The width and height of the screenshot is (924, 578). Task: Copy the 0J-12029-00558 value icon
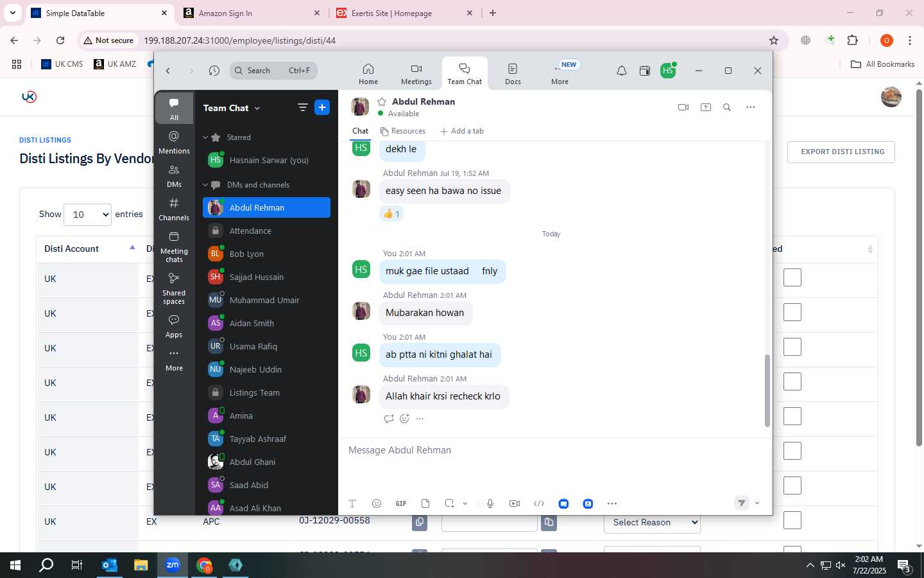pyautogui.click(x=420, y=522)
